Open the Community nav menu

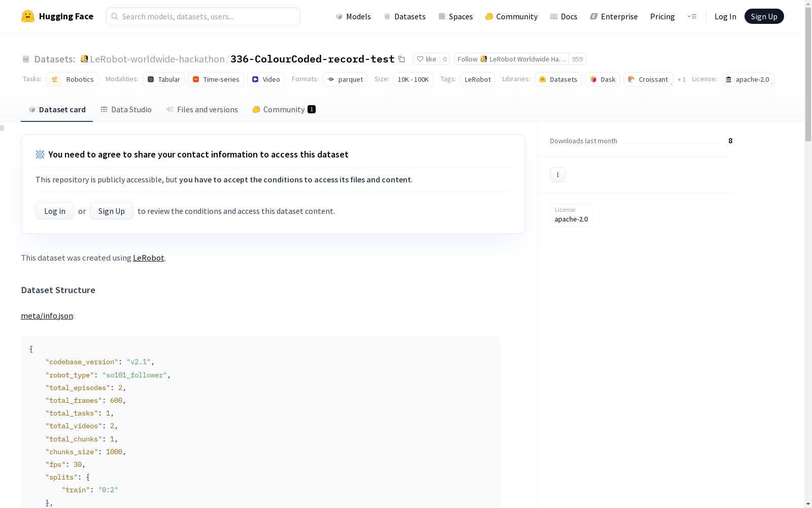click(511, 16)
